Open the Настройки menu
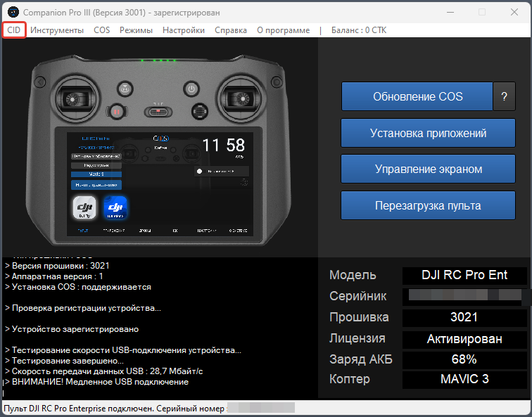Image resolution: width=532 pixels, height=417 pixels. 184,30
